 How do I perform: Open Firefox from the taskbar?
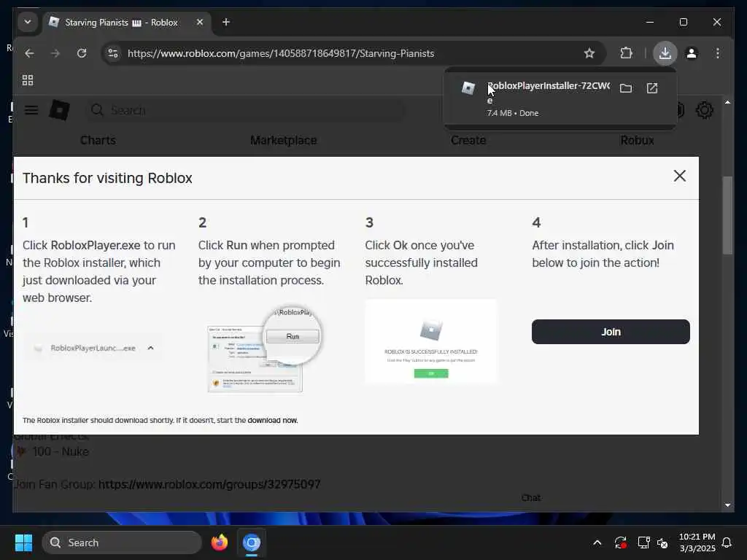pyautogui.click(x=219, y=542)
